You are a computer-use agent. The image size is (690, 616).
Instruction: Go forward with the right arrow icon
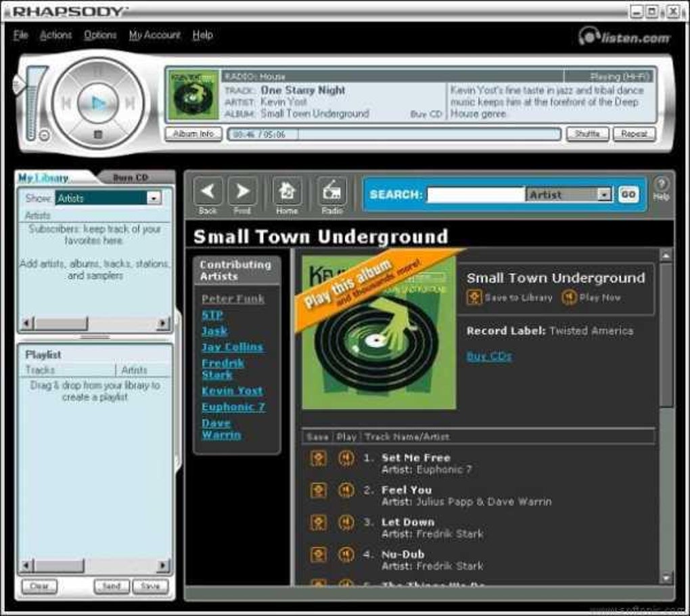click(x=242, y=191)
